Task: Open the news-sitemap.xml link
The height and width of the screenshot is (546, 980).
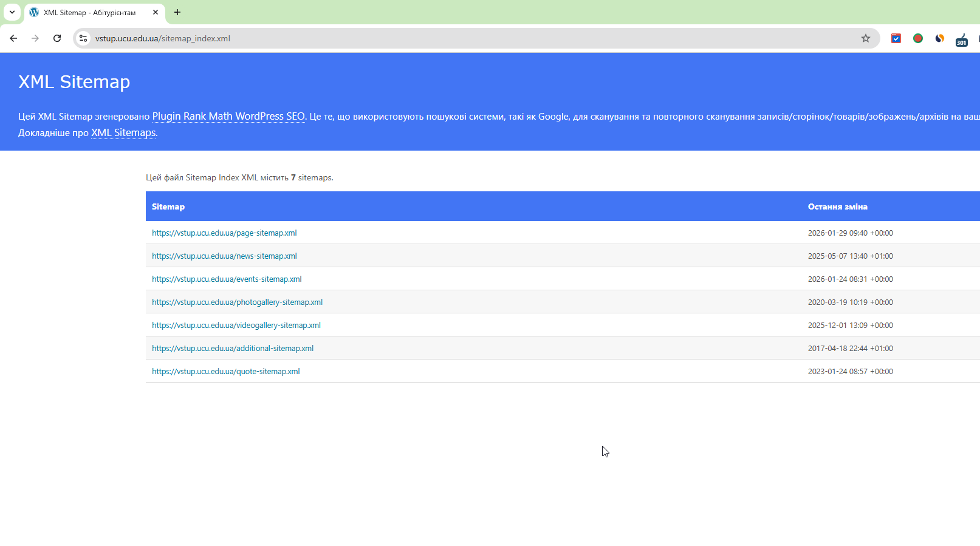Action: coord(224,256)
